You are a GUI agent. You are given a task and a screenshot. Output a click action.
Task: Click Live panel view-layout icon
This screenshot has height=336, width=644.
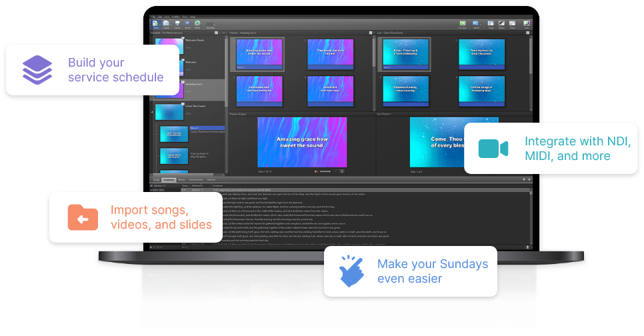pyautogui.click(x=528, y=33)
